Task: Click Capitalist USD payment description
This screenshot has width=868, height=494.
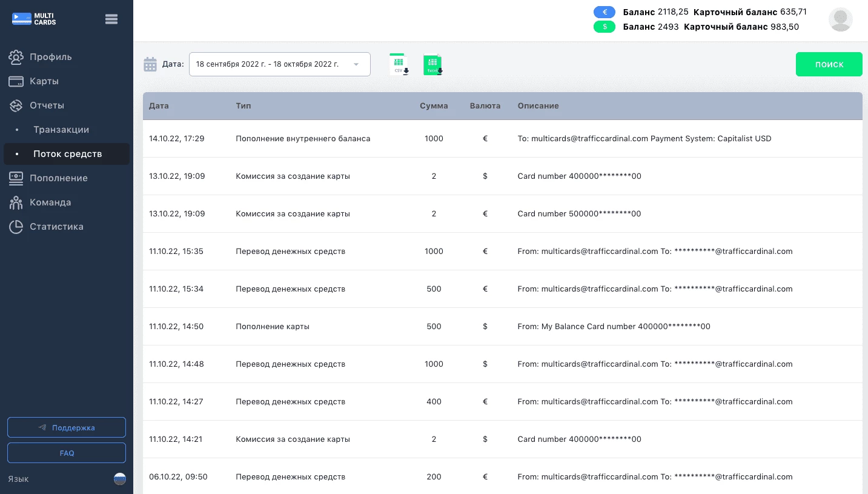Action: coord(644,139)
